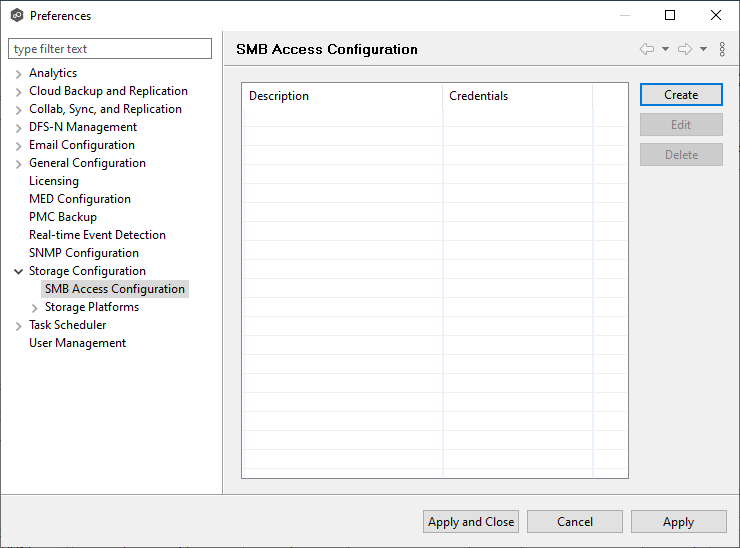Screen dimensions: 740x548
Task: Select Licensing in the preferences tree
Action: (54, 181)
